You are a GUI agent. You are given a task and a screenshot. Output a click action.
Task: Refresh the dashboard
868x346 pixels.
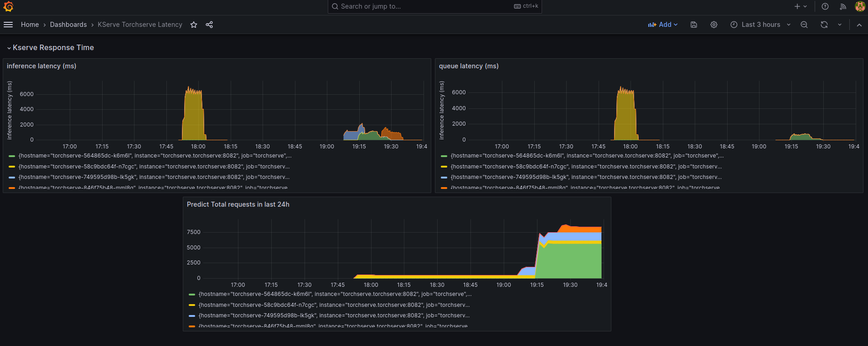tap(824, 25)
